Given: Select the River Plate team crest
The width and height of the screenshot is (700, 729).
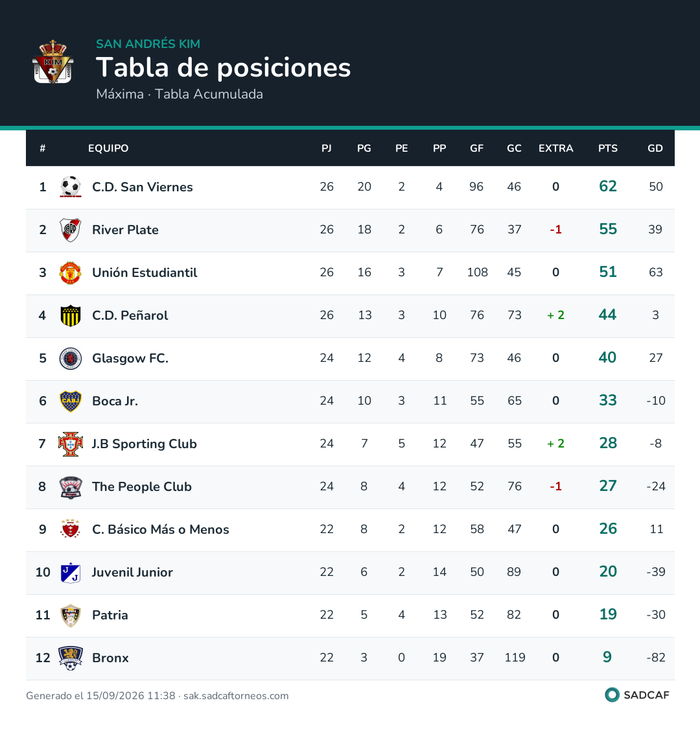Looking at the screenshot, I should click(71, 230).
